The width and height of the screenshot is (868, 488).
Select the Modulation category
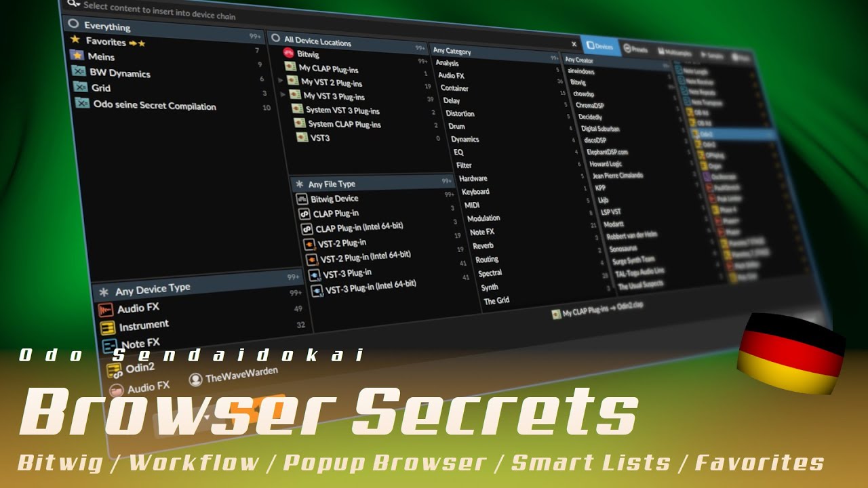[x=484, y=218]
